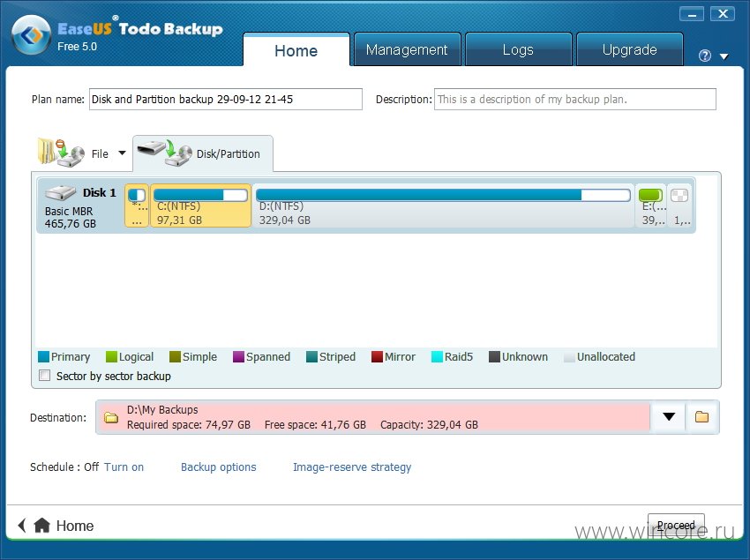Click the Free 5.0 version label

pyautogui.click(x=77, y=47)
